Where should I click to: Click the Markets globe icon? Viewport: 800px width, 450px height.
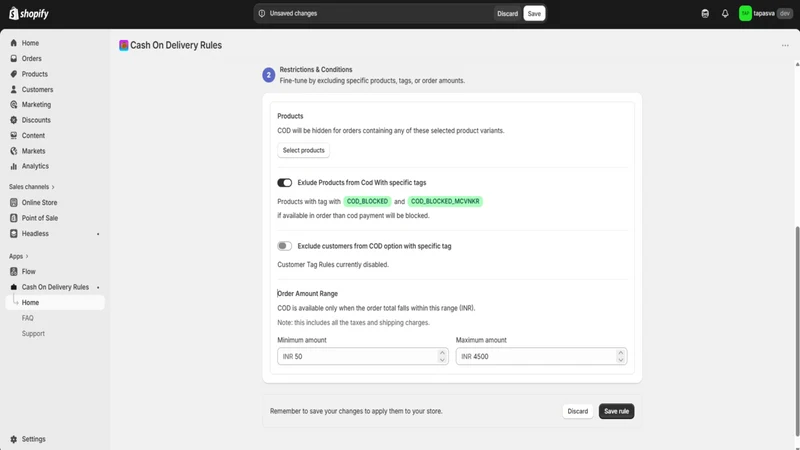[14, 151]
